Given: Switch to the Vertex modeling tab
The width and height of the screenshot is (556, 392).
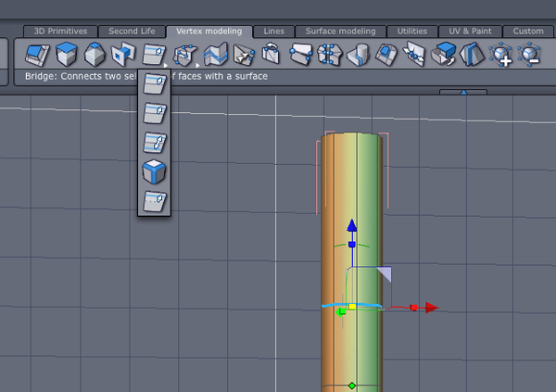Looking at the screenshot, I should pos(209,32).
